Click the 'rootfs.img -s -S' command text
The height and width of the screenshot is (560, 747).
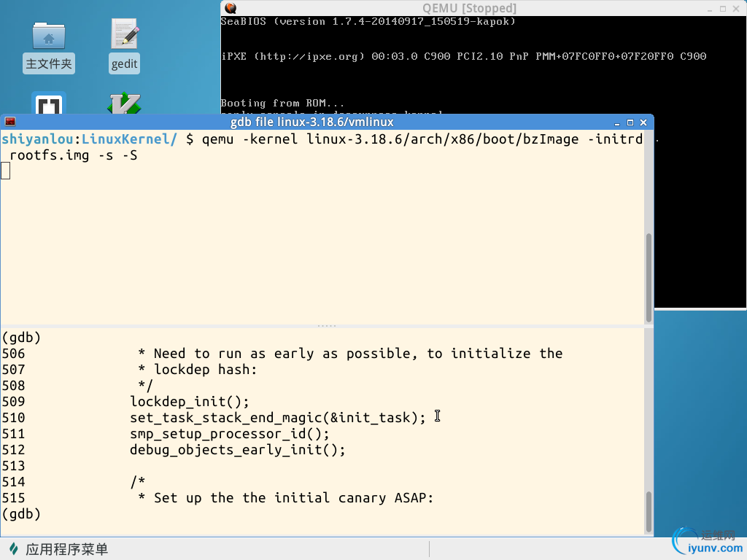pos(74,156)
